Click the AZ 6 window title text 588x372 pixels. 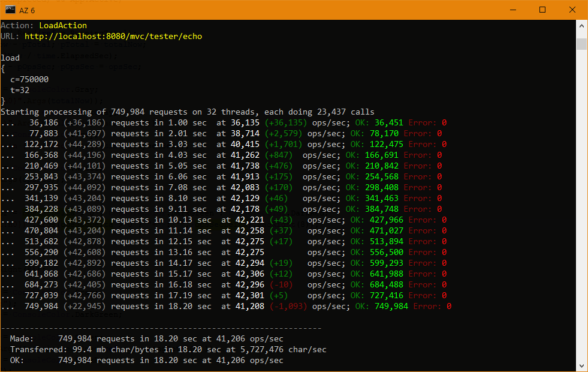click(x=27, y=11)
